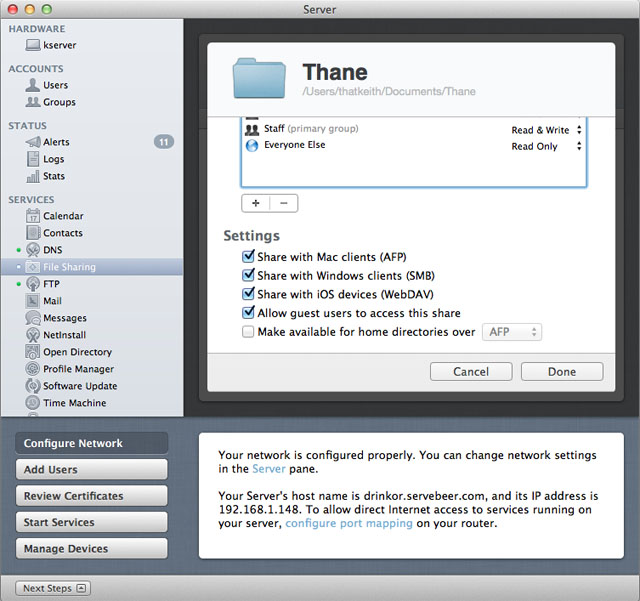
Task: Open the Profile Manager icon
Action: coord(33,369)
